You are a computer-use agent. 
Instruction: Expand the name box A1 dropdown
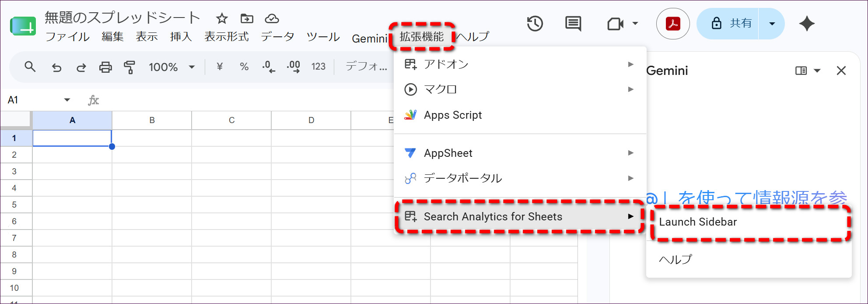click(x=67, y=100)
